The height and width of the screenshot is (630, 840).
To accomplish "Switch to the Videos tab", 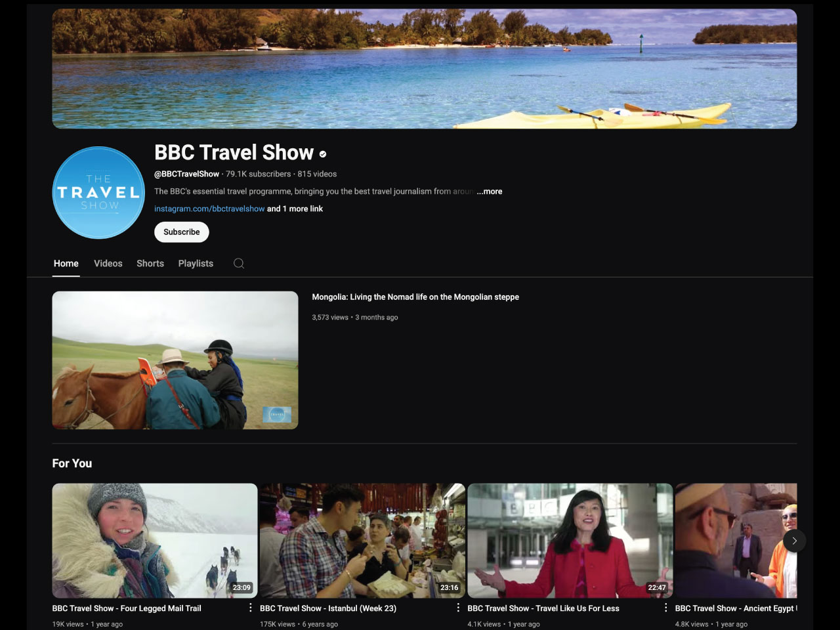I will coord(108,263).
